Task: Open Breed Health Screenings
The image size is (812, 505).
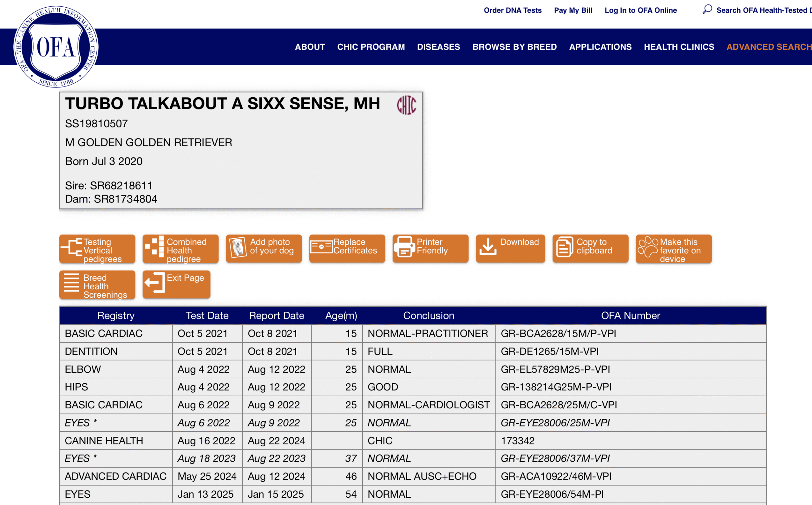Action: [x=97, y=285]
